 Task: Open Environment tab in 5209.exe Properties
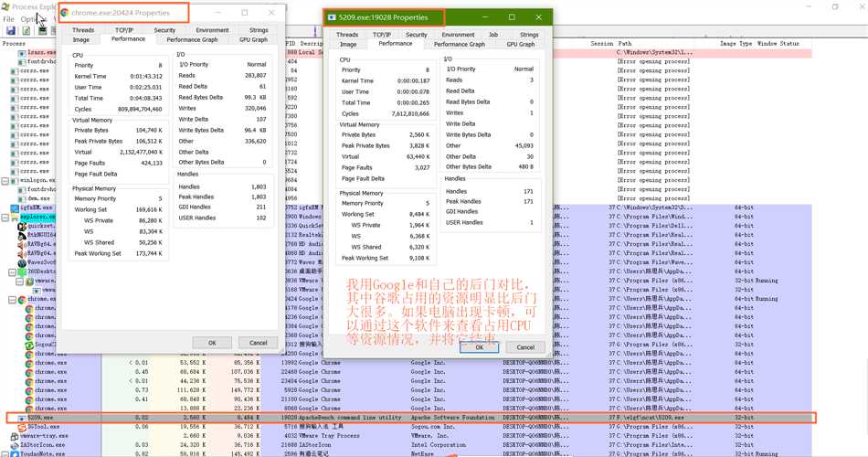coord(458,35)
